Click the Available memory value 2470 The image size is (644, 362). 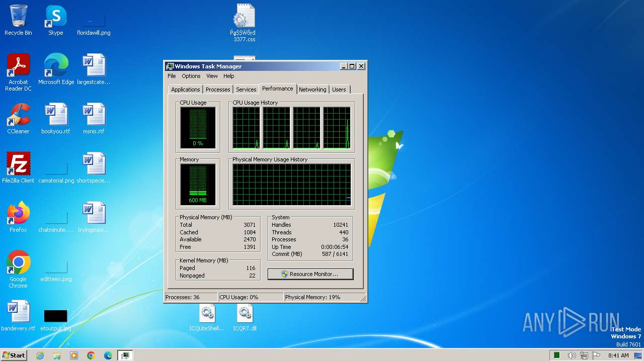[250, 239]
